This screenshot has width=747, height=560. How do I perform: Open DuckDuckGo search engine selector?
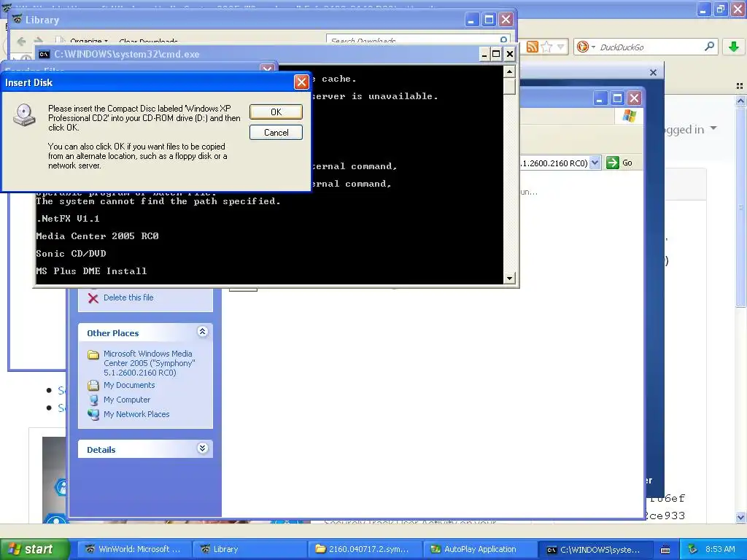point(586,47)
